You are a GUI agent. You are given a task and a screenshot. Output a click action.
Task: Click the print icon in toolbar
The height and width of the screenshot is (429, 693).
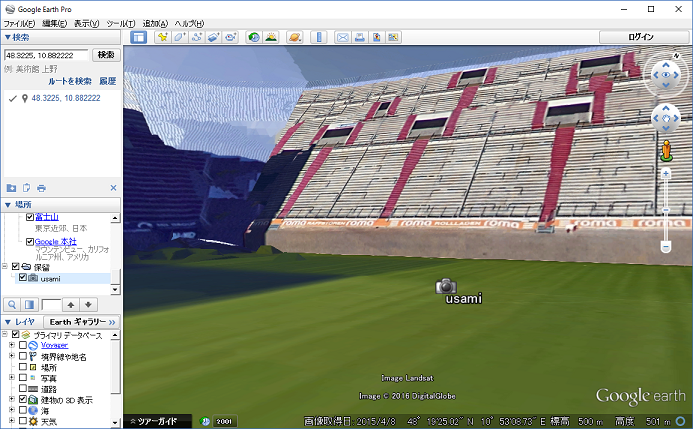(360, 37)
